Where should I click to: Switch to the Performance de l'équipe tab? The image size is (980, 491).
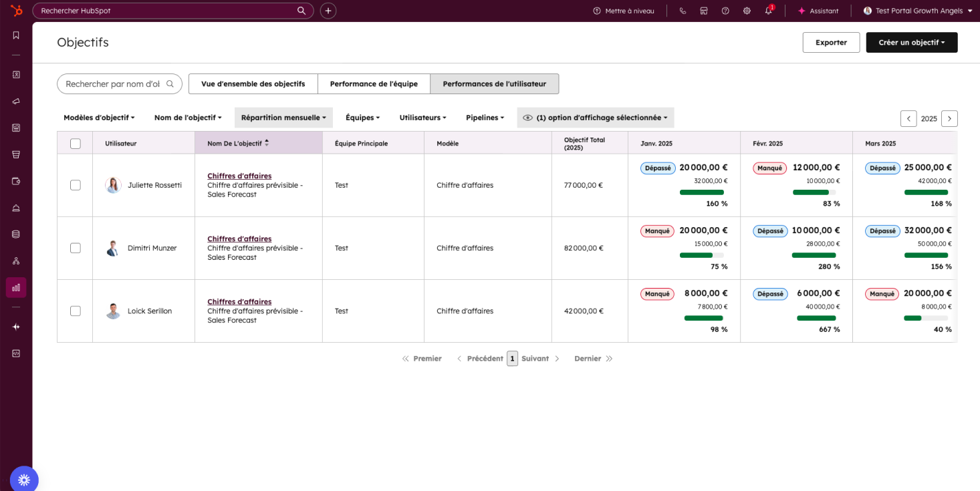pos(374,84)
